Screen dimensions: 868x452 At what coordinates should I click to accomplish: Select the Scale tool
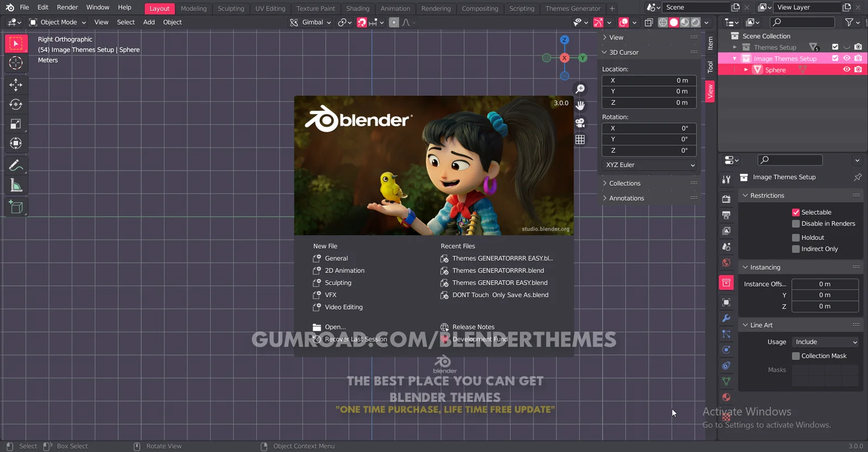pos(16,124)
